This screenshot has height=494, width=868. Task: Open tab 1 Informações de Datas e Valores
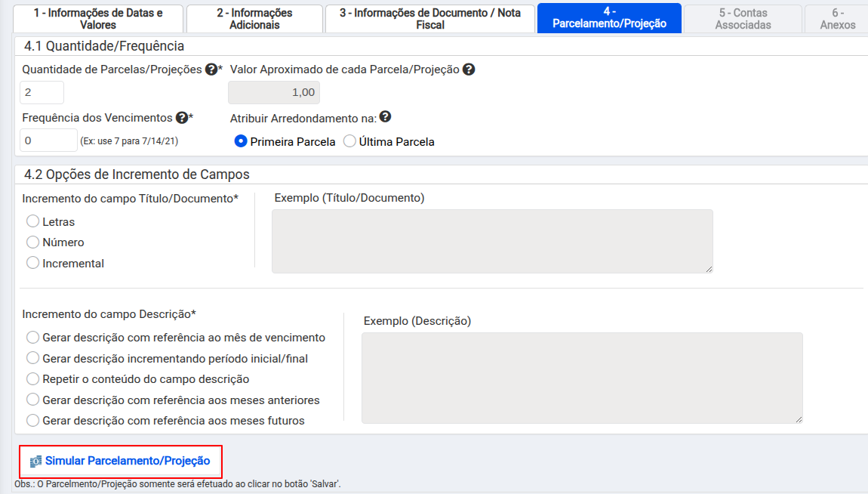coord(98,19)
